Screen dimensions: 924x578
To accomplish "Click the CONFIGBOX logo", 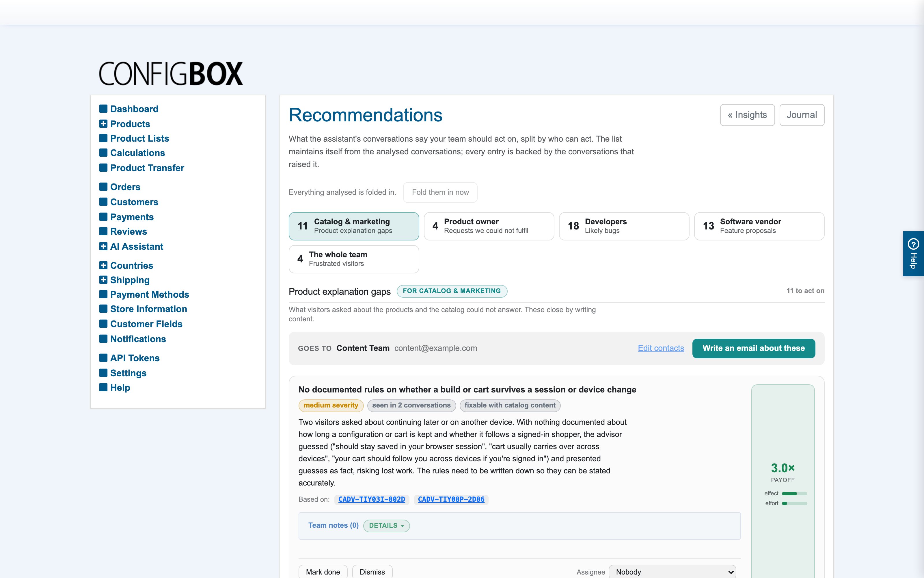I will pos(171,74).
